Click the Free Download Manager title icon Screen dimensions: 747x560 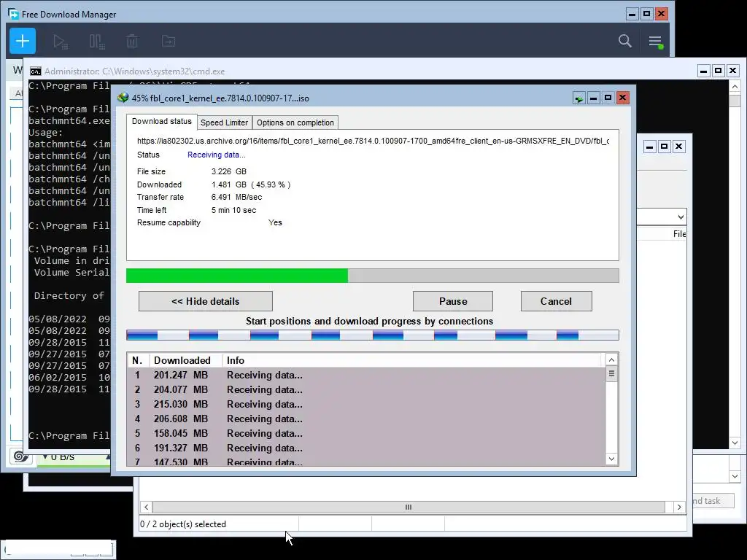tap(13, 14)
